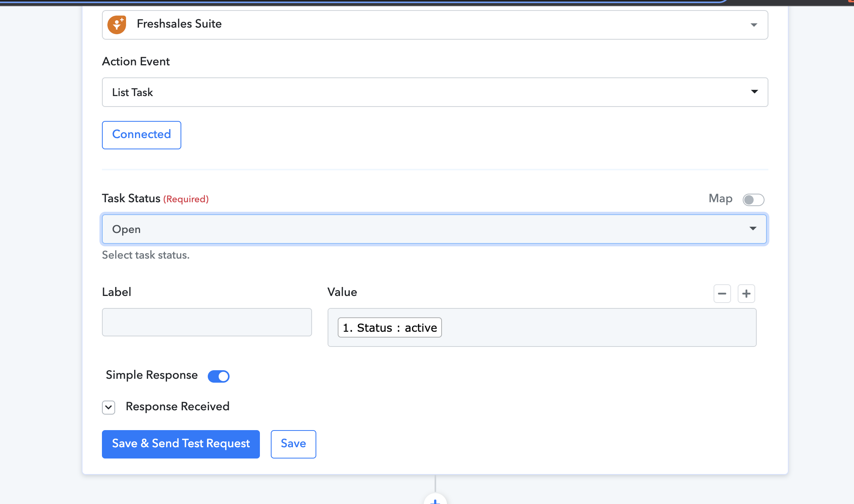Click the empty Label input field

207,322
